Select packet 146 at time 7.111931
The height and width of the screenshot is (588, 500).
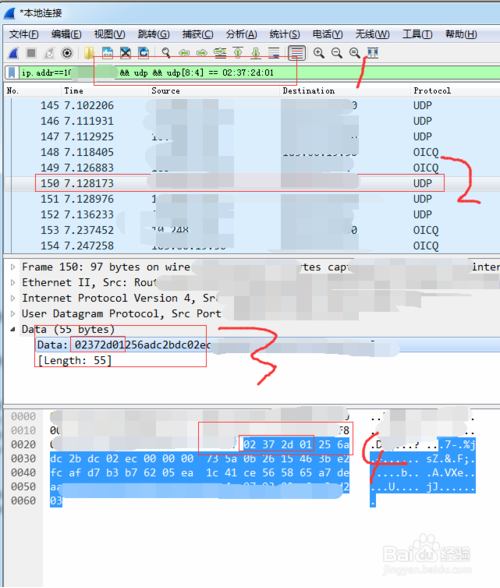pos(251,121)
